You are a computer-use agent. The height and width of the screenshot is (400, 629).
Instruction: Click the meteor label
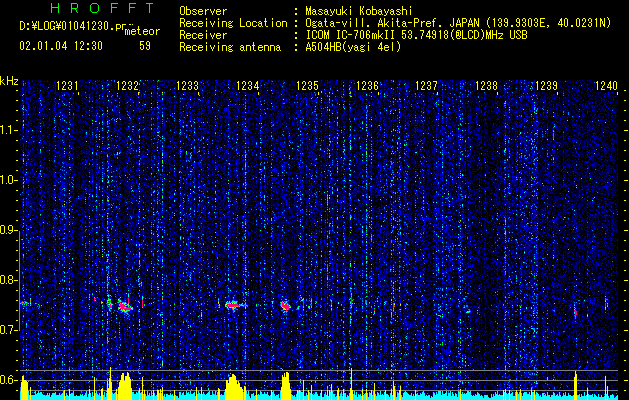click(x=142, y=31)
